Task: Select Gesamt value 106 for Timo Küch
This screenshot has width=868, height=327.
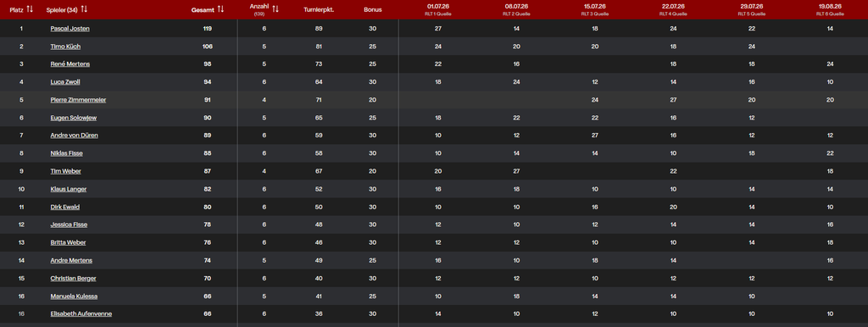Action: [208, 47]
